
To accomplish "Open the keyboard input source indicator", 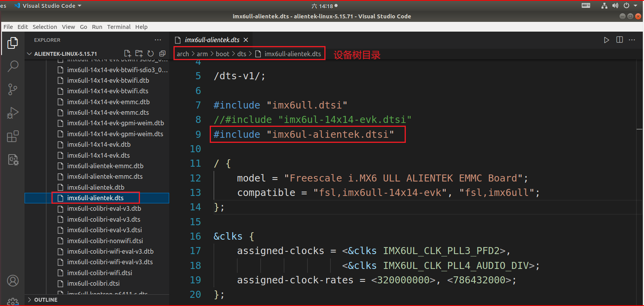I will (x=586, y=5).
